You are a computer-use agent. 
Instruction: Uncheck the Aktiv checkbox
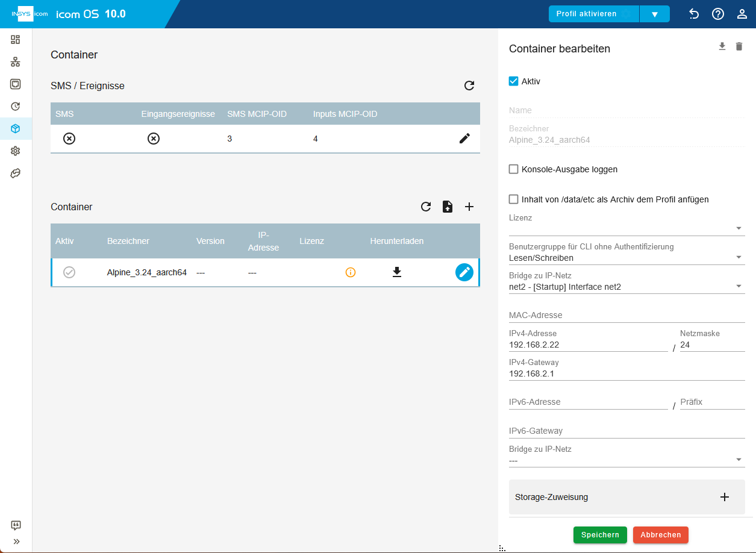pos(514,81)
